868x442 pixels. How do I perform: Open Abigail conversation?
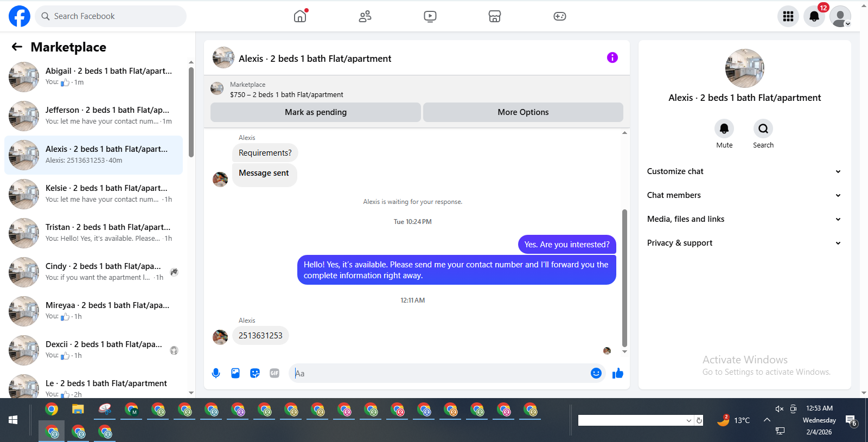[93, 77]
